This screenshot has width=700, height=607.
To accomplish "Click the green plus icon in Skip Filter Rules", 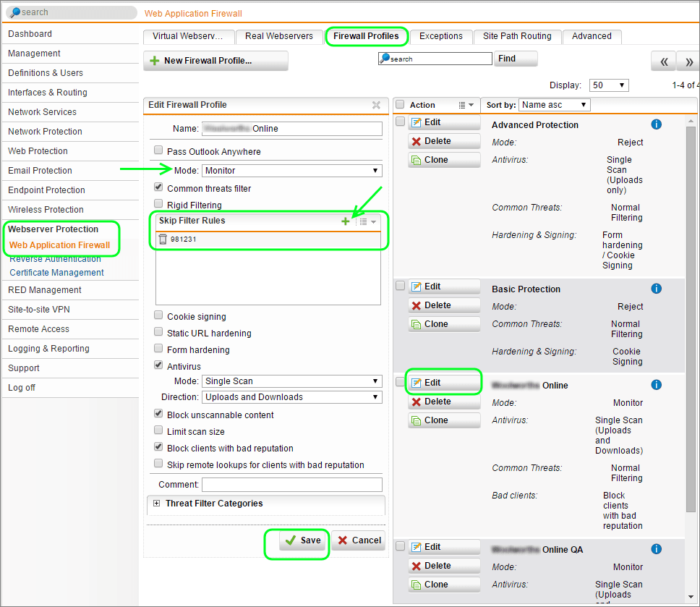I will pyautogui.click(x=345, y=221).
